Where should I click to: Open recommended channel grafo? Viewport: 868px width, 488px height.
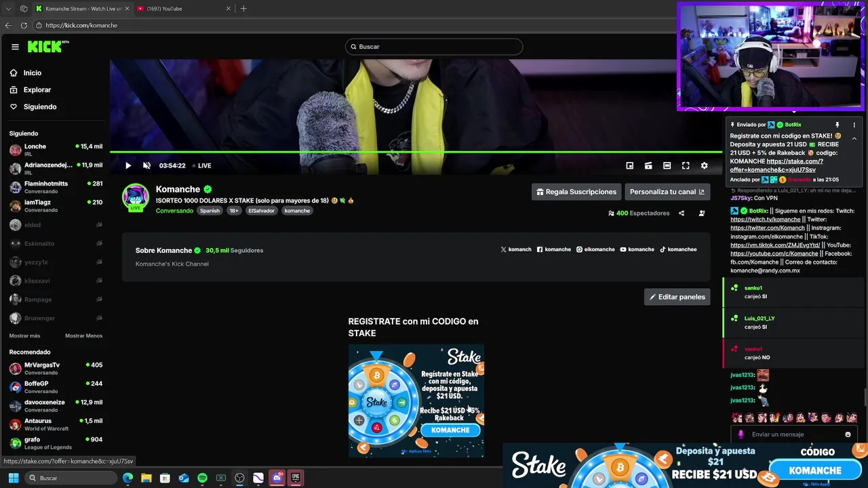56,443
